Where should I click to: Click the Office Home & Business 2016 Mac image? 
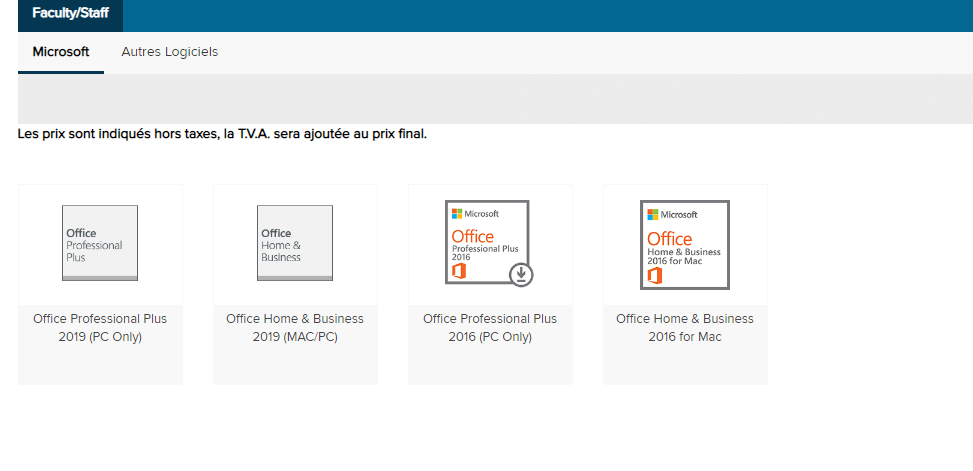coord(684,244)
